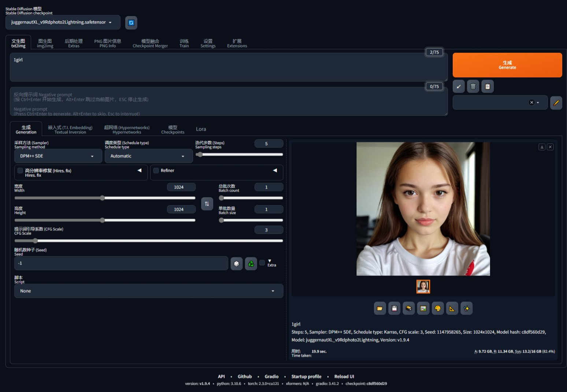
Task: Click the clipboard apply-styles icon
Action: tap(488, 86)
